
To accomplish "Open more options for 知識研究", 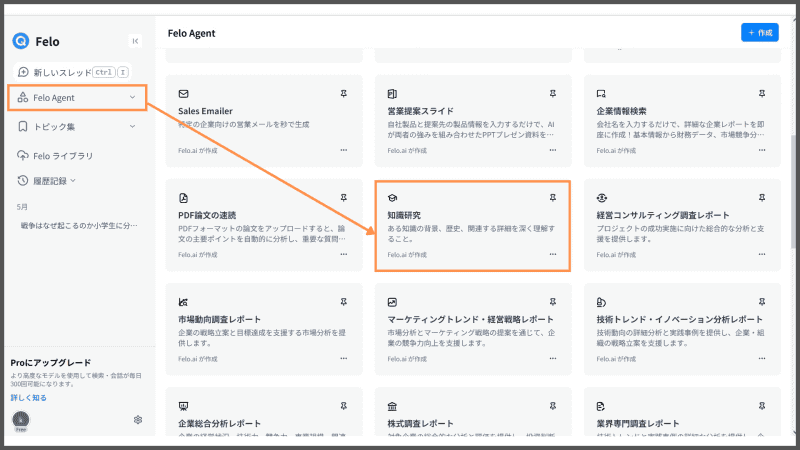I will [x=553, y=254].
